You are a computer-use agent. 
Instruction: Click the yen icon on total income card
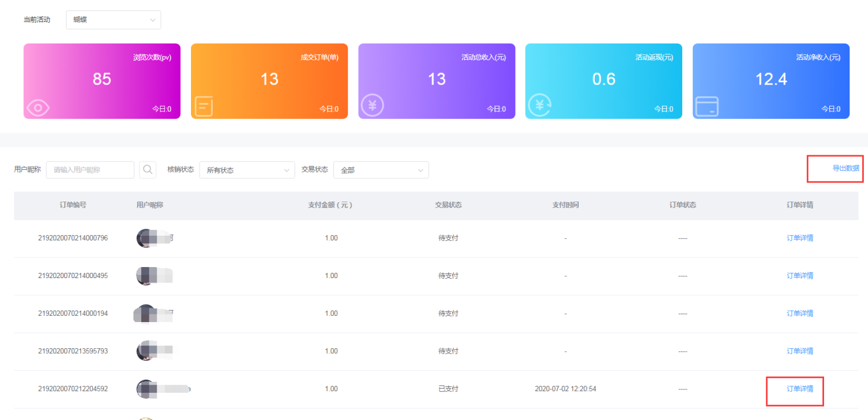372,105
